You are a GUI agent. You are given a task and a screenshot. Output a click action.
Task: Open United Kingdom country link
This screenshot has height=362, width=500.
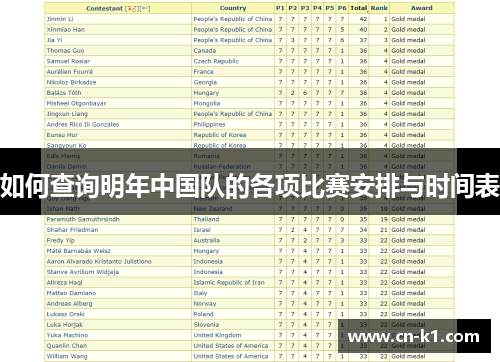click(217, 335)
